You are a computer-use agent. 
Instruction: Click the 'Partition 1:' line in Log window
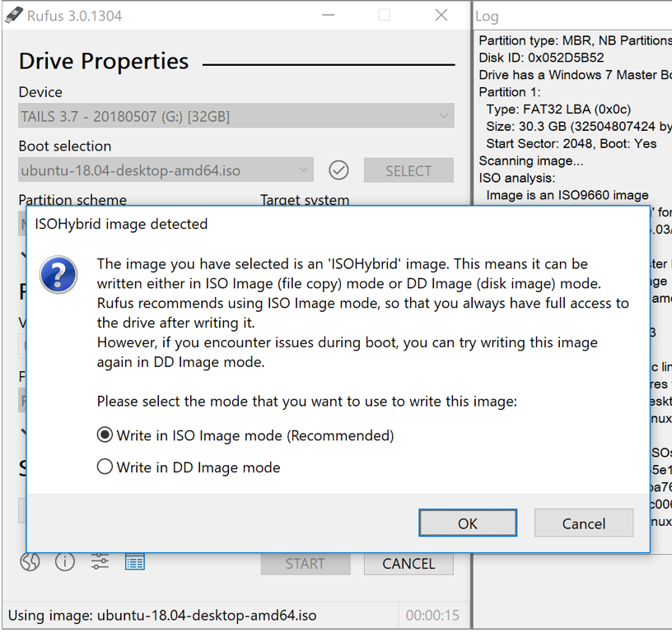click(510, 92)
